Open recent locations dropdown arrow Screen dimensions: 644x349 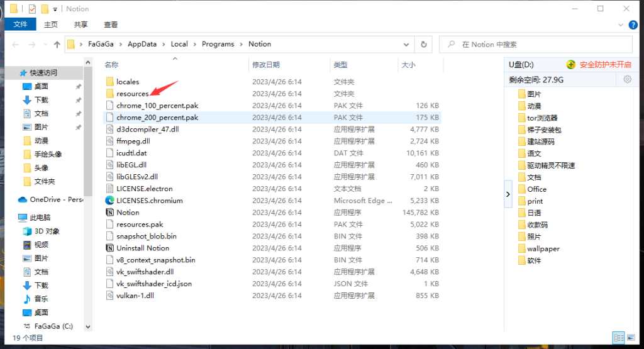point(45,45)
